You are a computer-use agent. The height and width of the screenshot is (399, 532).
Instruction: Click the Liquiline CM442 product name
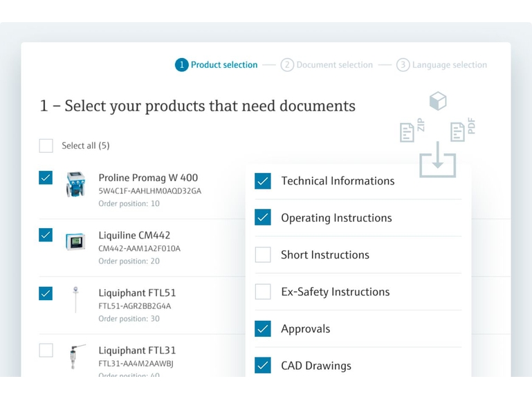[x=134, y=235]
